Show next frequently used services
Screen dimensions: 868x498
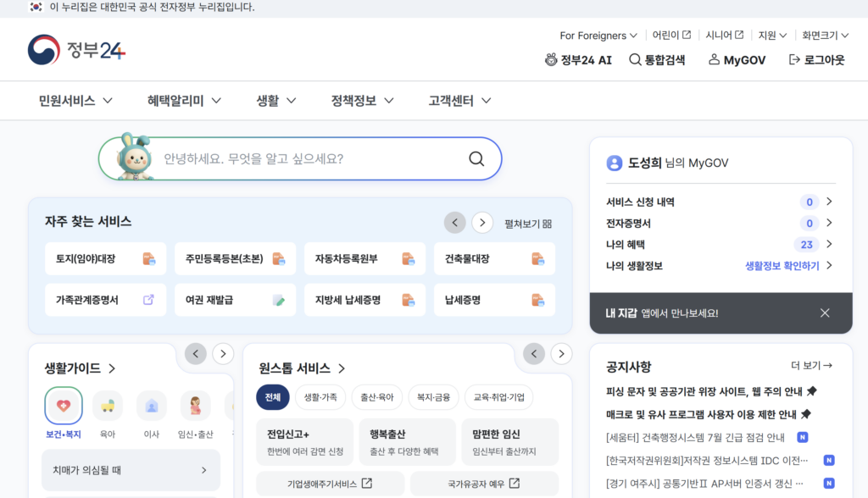482,223
